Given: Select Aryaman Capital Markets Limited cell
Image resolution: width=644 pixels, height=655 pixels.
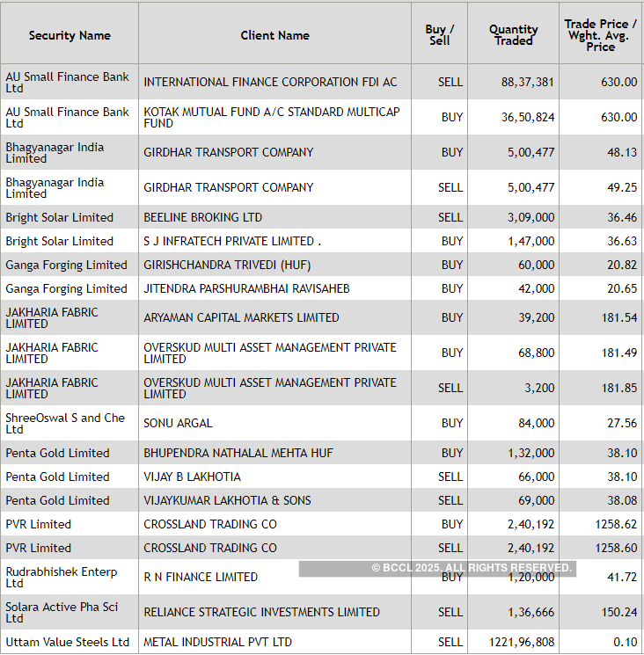Looking at the screenshot, I should [241, 317].
